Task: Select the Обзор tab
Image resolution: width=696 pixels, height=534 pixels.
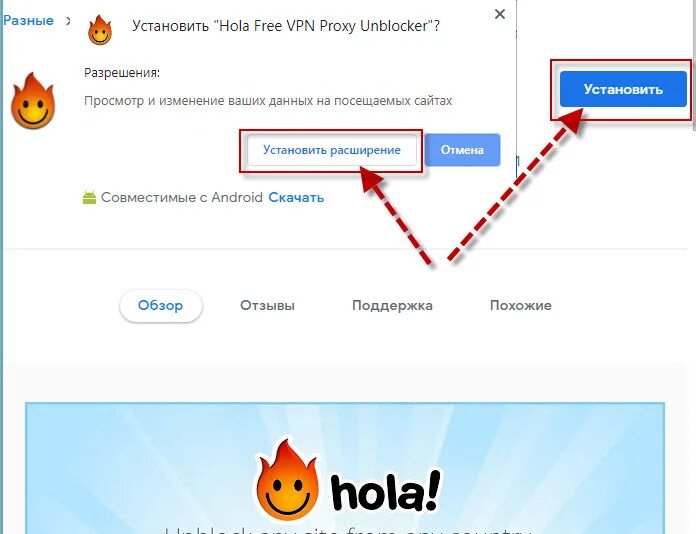Action: pyautogui.click(x=161, y=305)
